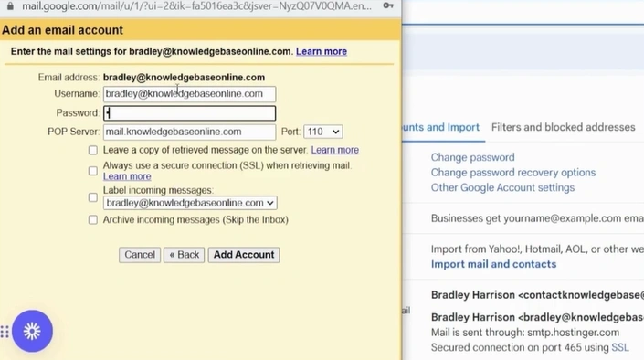The image size is (644, 360).
Task: Click the dotted drag handle beside purple widget
Action: (x=5, y=332)
